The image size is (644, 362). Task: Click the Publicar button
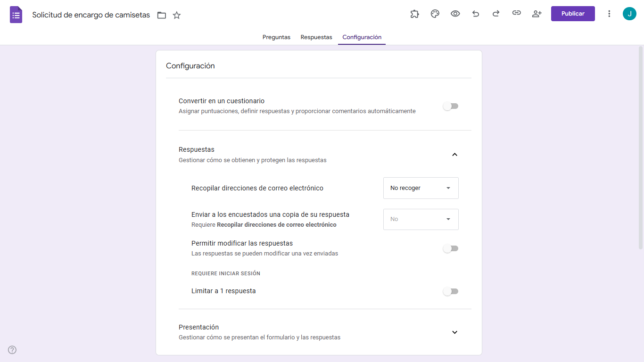pos(572,14)
